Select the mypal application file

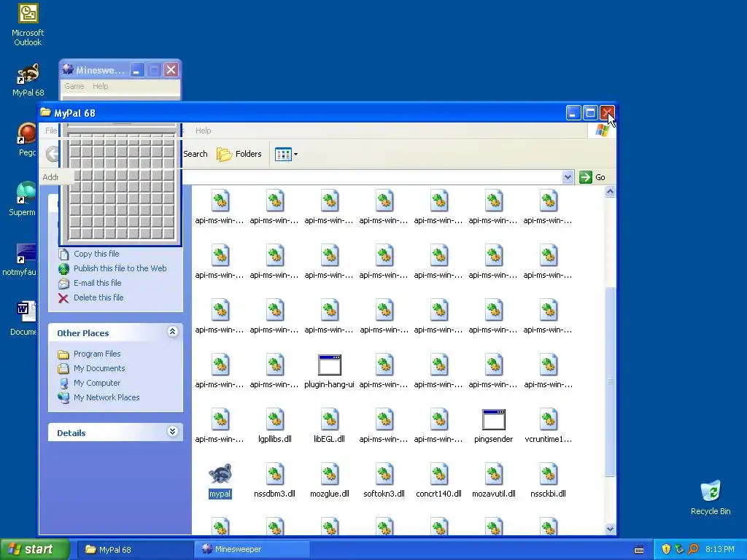coord(220,480)
